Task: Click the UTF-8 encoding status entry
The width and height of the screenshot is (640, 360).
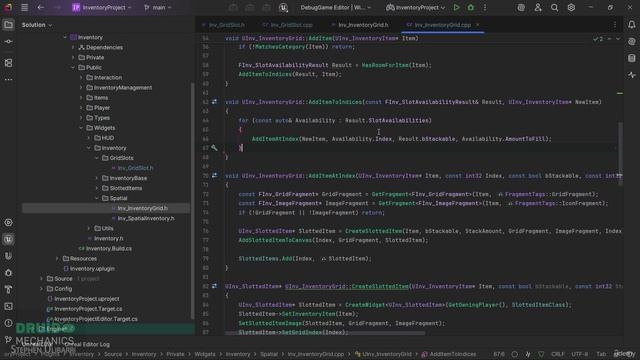Action: click(x=580, y=354)
